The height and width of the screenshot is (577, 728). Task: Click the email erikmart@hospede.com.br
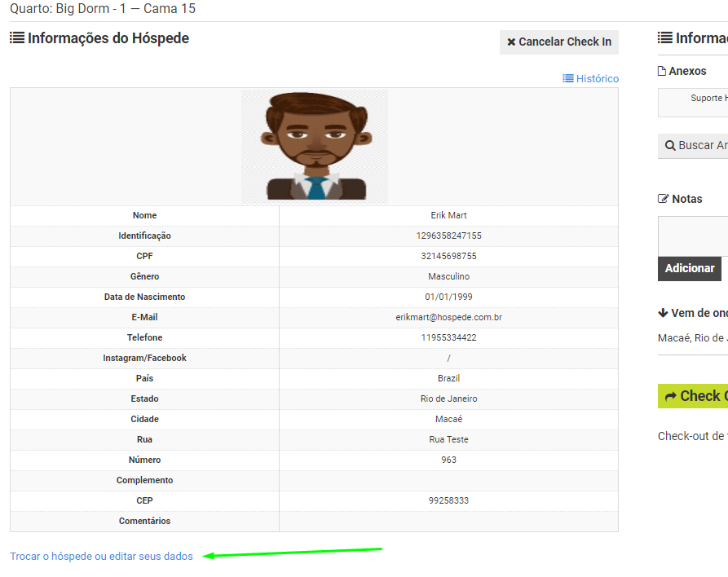click(448, 318)
